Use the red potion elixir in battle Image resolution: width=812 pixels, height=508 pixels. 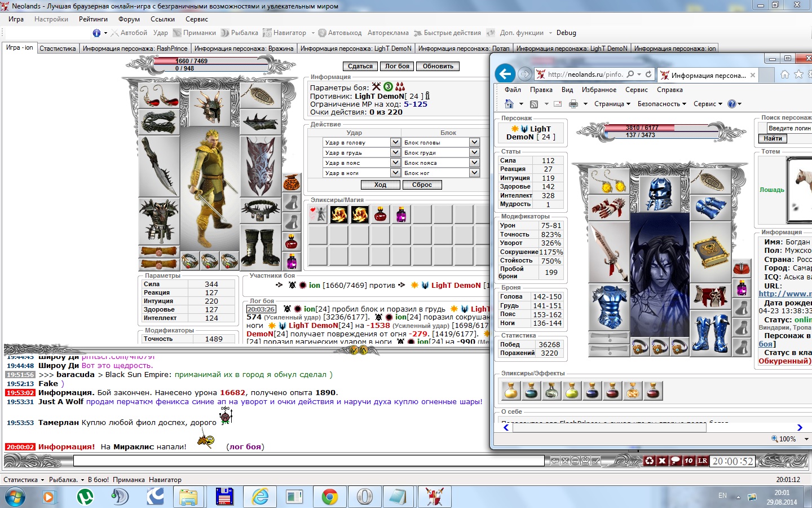coord(381,214)
